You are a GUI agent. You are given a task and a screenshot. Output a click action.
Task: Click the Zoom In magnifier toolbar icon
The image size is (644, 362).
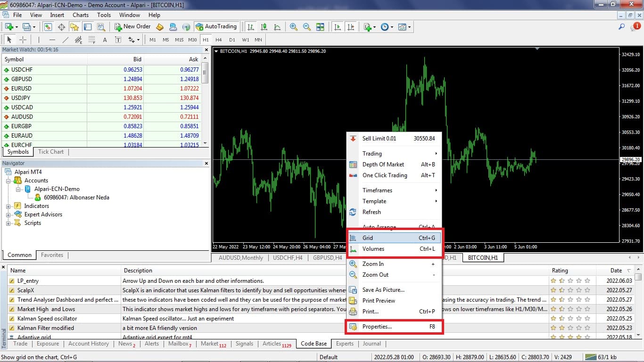pyautogui.click(x=294, y=27)
